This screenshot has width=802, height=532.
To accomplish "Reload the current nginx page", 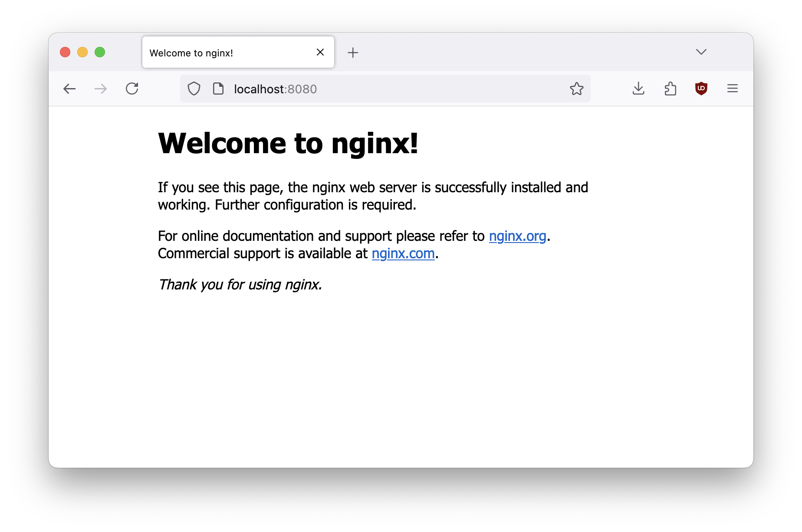I will (132, 89).
